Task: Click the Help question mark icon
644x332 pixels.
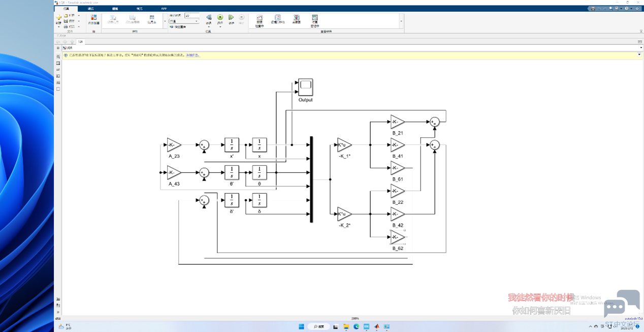Action: click(626, 9)
